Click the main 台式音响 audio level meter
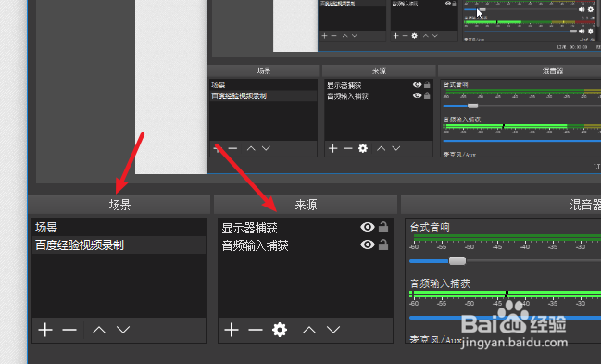Screen dimensions: 601x364 click(x=507, y=238)
